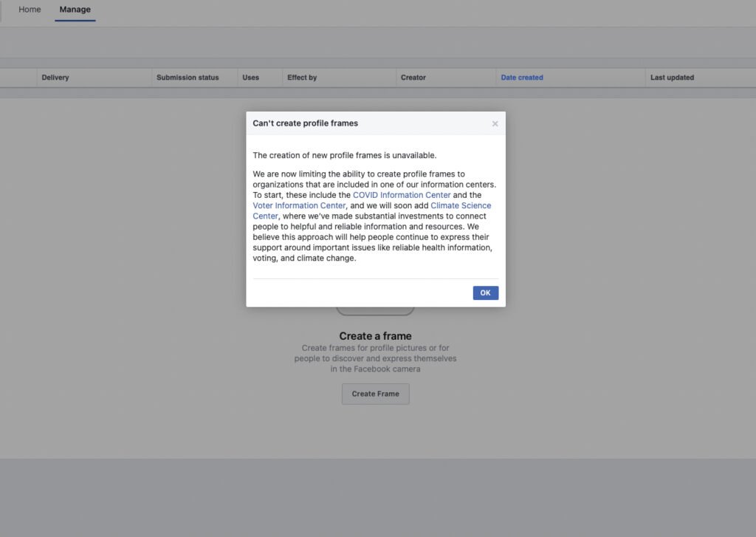Select the Manage tab

click(x=75, y=9)
